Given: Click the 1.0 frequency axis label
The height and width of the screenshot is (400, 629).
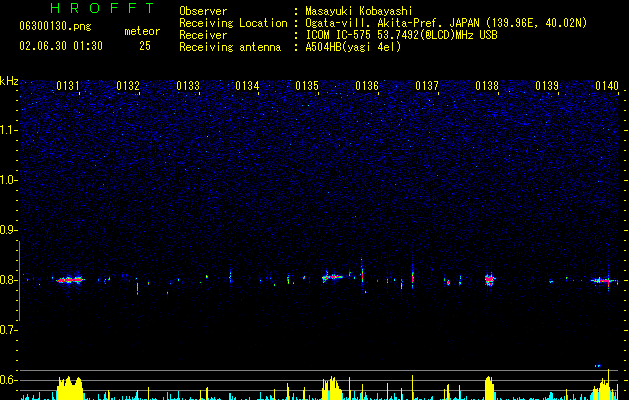Looking at the screenshot, I should (x=8, y=180).
